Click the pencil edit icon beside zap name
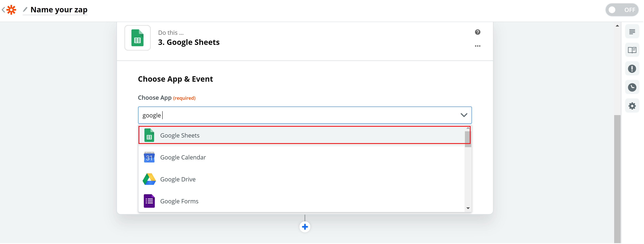This screenshot has height=244, width=644. (x=25, y=9)
